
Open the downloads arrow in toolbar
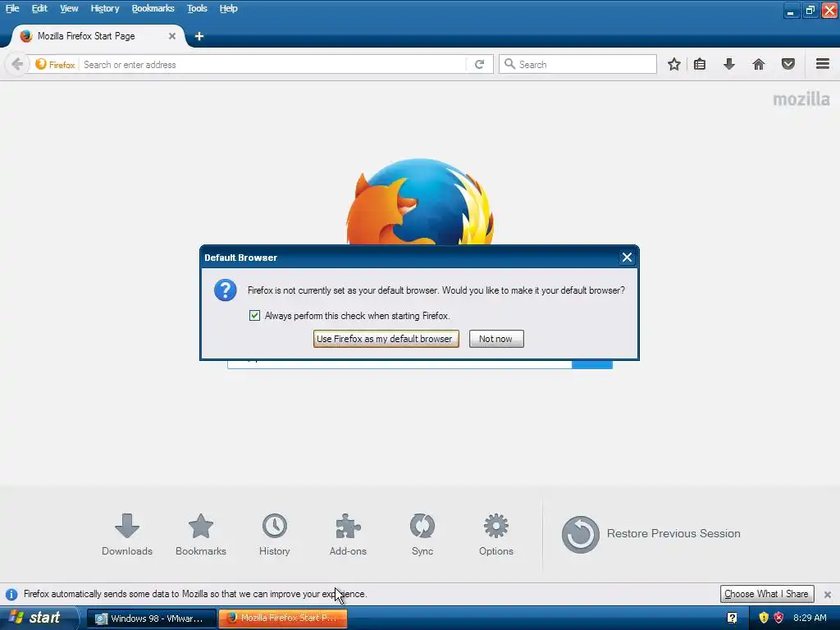[x=729, y=64]
